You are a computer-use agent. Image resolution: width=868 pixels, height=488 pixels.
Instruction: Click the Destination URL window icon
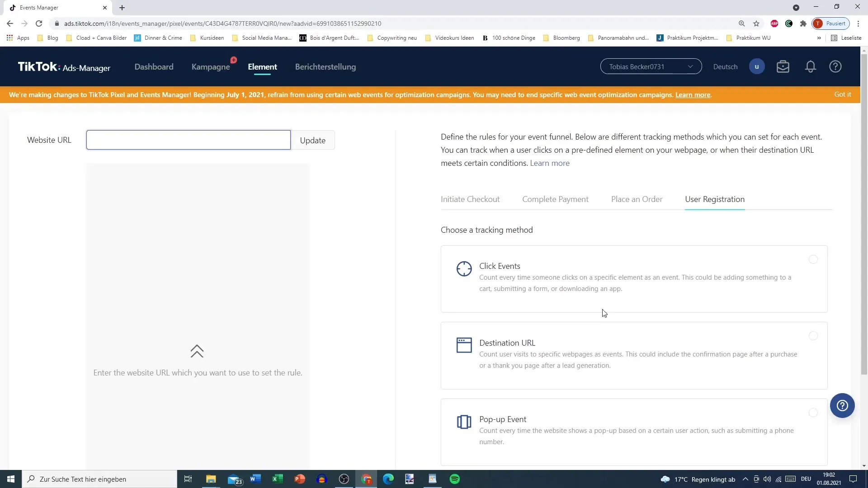point(464,345)
